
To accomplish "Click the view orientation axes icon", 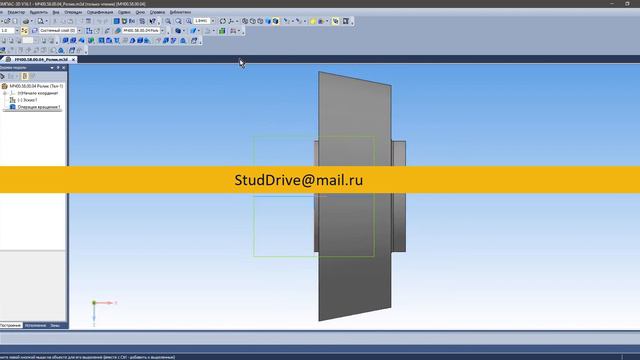I will point(231,21).
